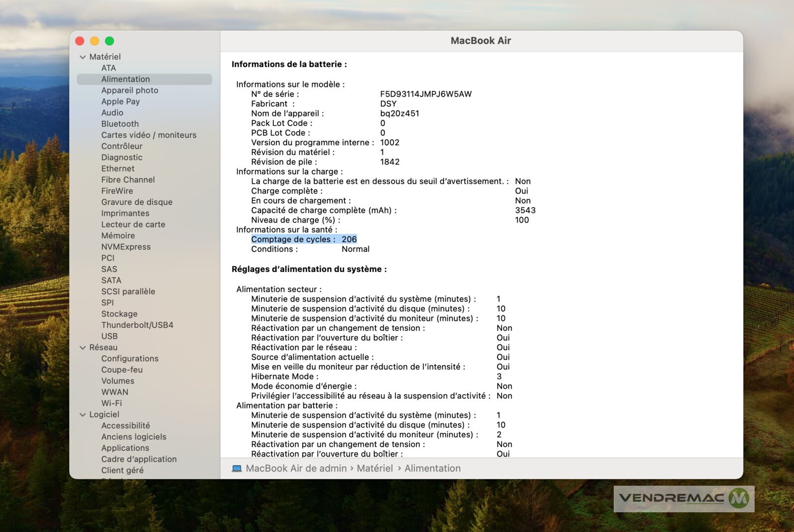Select Bluetooth in the sidebar
The width and height of the screenshot is (794, 532).
pyautogui.click(x=120, y=124)
